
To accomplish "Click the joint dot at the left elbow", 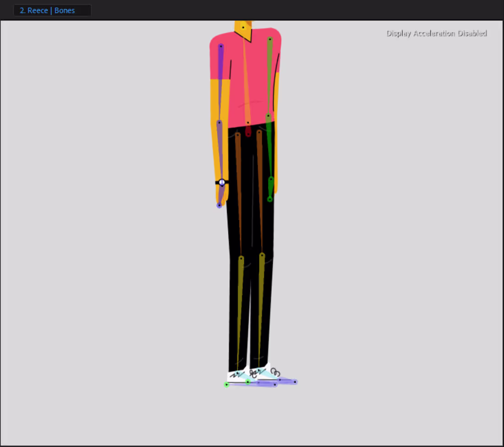I will (219, 122).
